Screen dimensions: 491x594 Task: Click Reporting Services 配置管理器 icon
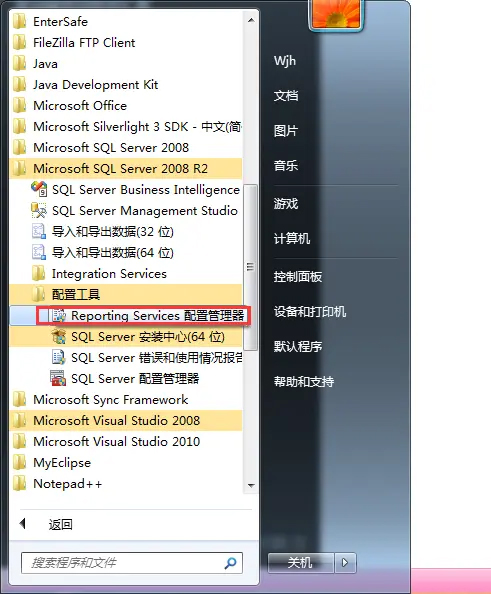tap(59, 315)
